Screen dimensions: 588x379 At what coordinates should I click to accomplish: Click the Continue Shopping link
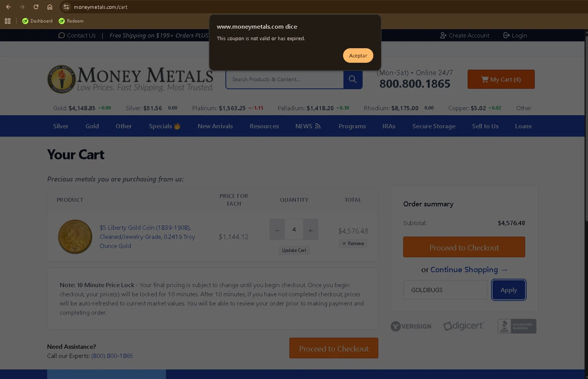[469, 270]
